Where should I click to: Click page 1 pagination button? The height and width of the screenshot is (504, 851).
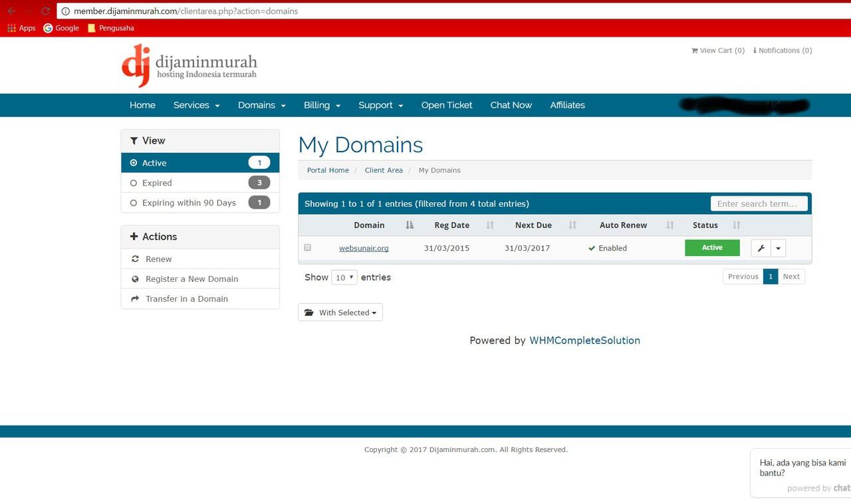[771, 277]
